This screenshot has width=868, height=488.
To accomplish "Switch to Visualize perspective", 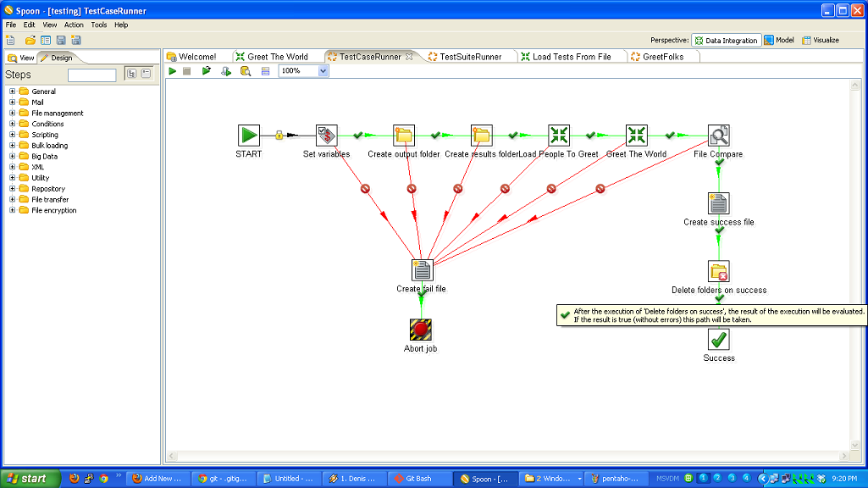I will (821, 40).
